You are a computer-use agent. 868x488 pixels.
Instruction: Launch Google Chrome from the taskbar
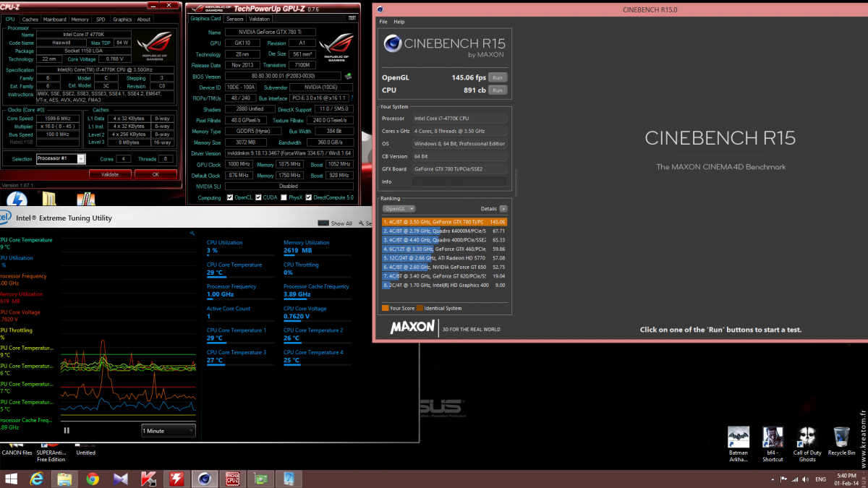coord(93,478)
